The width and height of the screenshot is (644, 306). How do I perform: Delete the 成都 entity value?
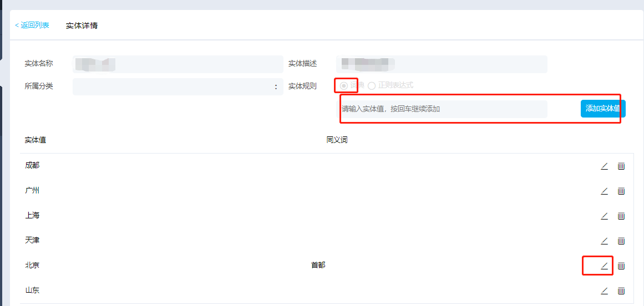point(621,166)
